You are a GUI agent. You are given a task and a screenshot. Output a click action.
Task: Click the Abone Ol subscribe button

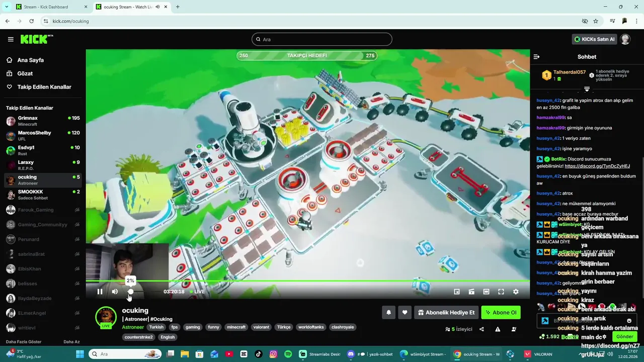501,312
